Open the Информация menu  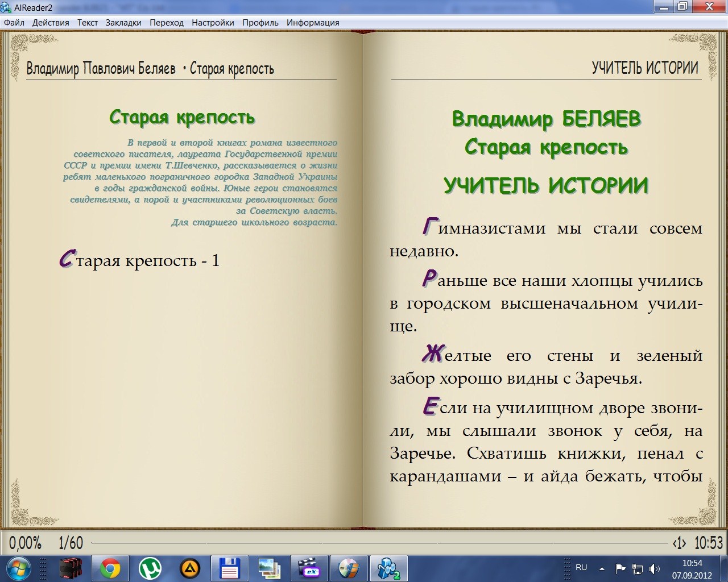pyautogui.click(x=313, y=23)
